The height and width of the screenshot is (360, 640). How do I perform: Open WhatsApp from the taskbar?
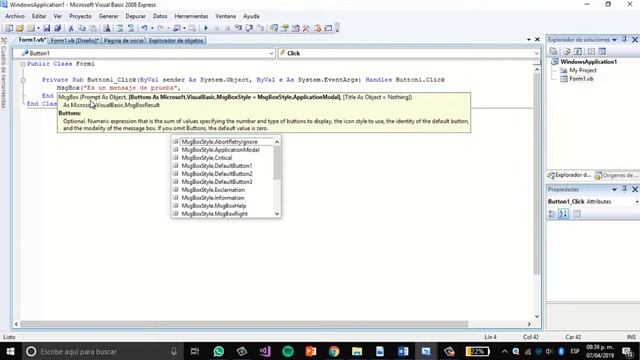219,351
